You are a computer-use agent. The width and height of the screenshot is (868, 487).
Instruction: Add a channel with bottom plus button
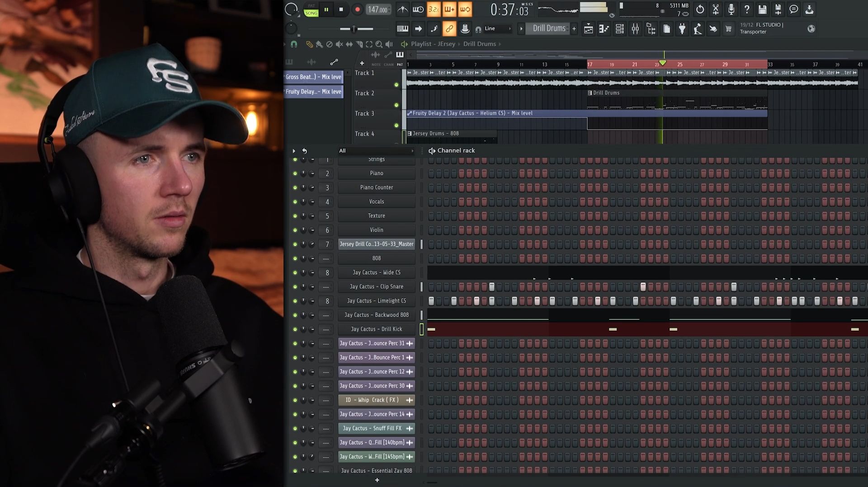point(377,480)
